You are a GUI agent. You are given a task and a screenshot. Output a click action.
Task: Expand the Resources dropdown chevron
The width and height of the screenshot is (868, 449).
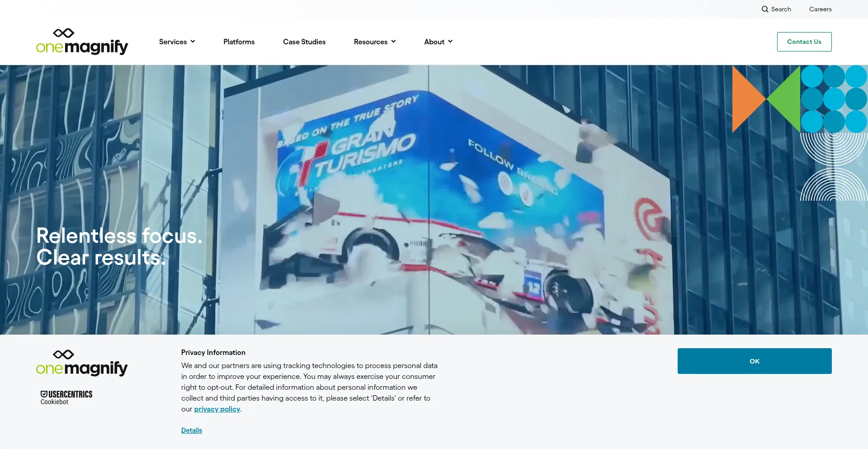(393, 42)
